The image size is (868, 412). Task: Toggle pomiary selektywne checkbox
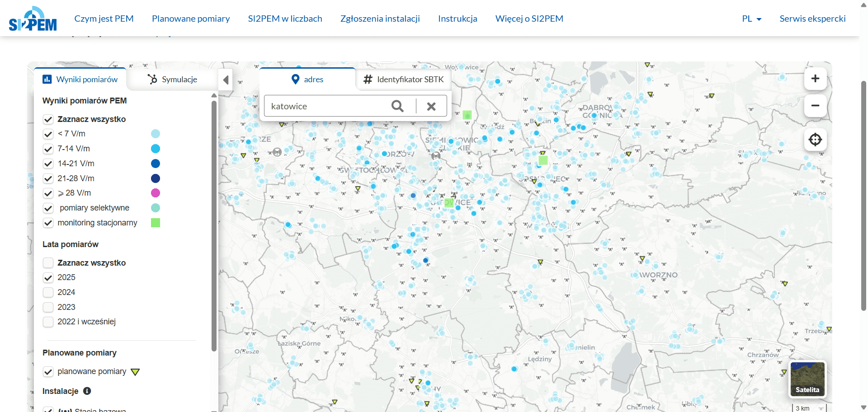48,208
